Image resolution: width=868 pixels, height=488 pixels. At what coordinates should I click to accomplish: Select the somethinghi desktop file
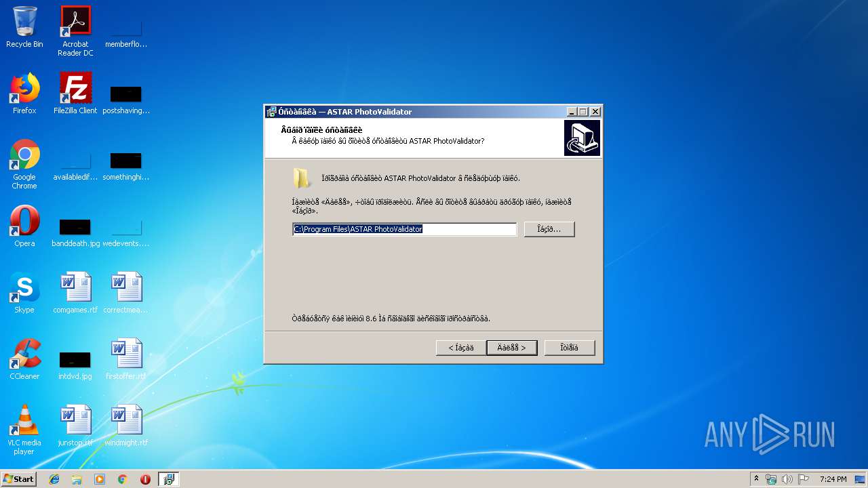(x=126, y=165)
